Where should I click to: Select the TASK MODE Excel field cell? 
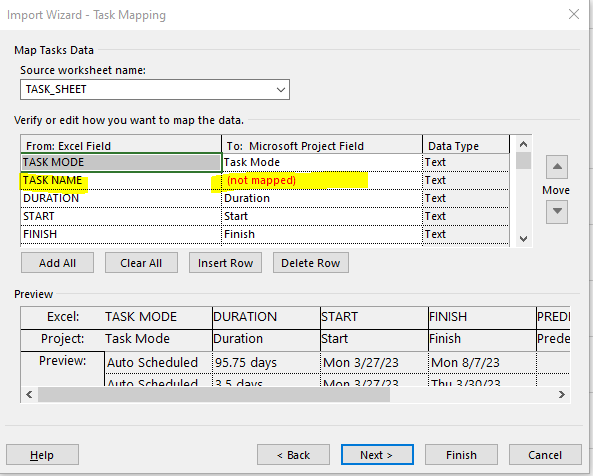pyautogui.click(x=121, y=162)
